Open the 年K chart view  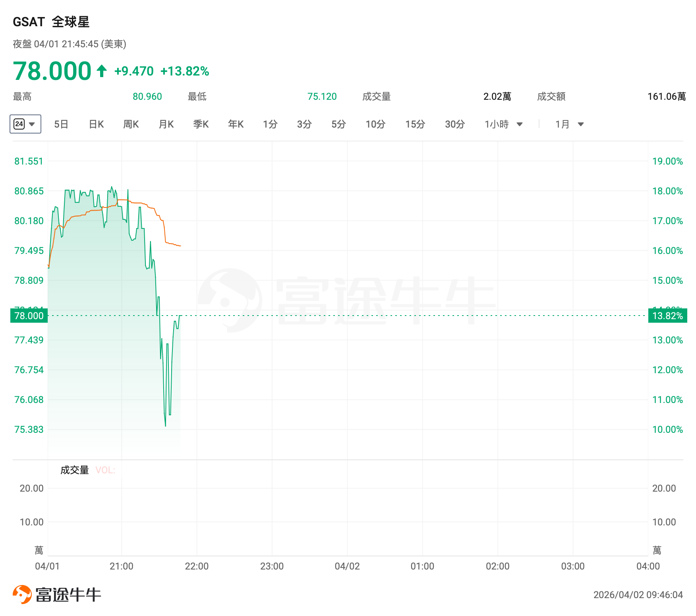coord(236,124)
